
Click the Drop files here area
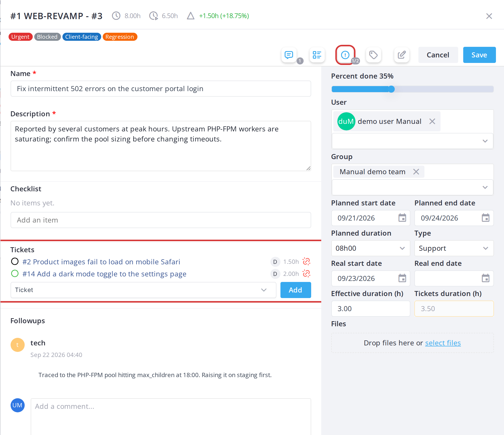click(x=412, y=343)
